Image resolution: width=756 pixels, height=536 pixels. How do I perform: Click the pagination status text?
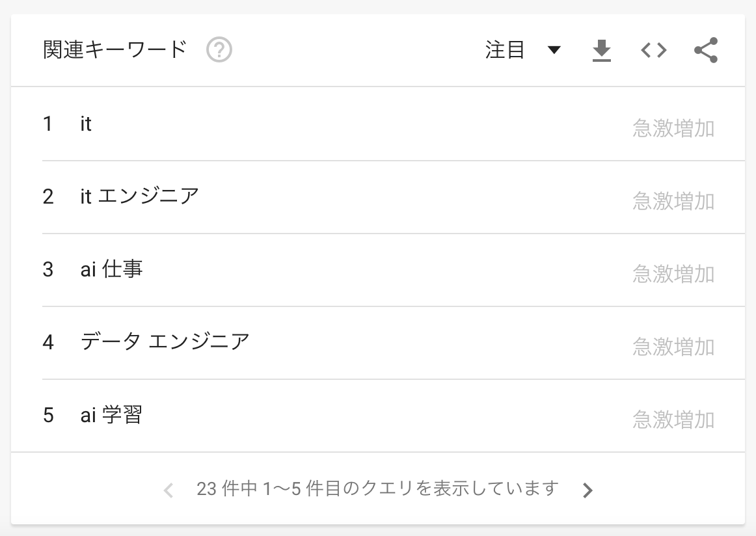tap(377, 489)
